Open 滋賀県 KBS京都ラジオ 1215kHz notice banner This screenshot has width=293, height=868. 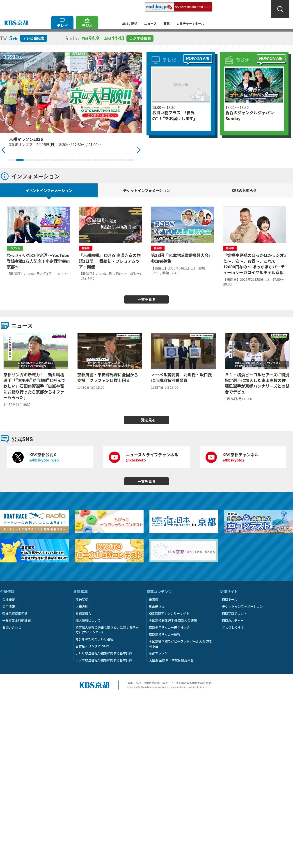tap(34, 551)
